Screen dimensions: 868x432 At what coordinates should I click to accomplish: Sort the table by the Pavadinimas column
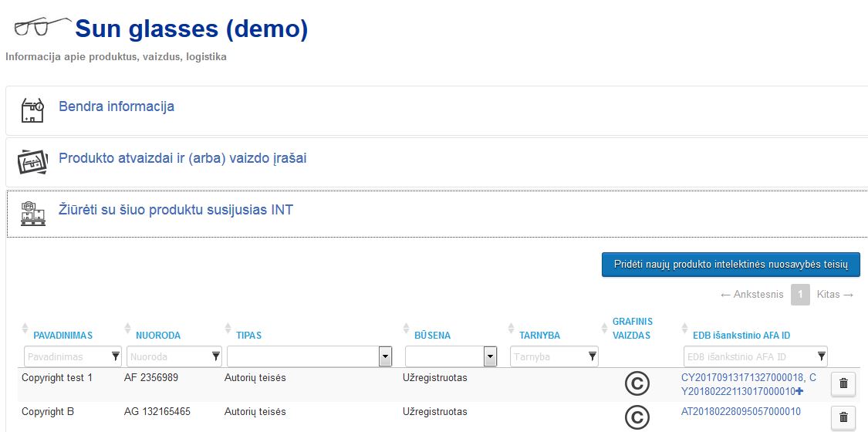click(62, 336)
